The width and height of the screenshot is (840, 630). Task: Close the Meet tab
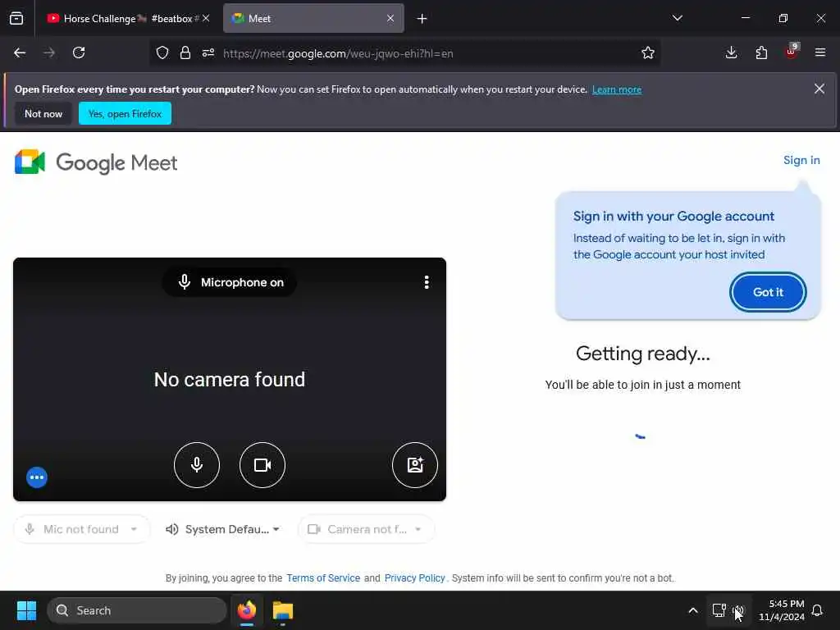390,18
